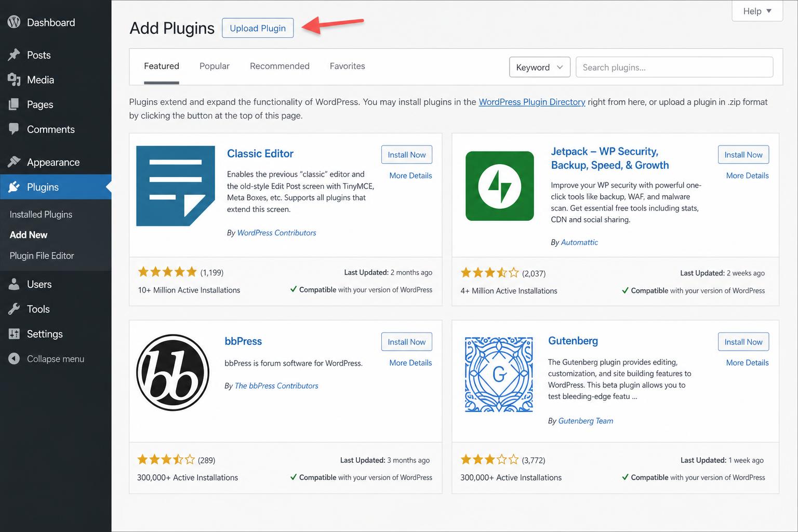
Task: Open More Details for bbPress
Action: pos(410,363)
